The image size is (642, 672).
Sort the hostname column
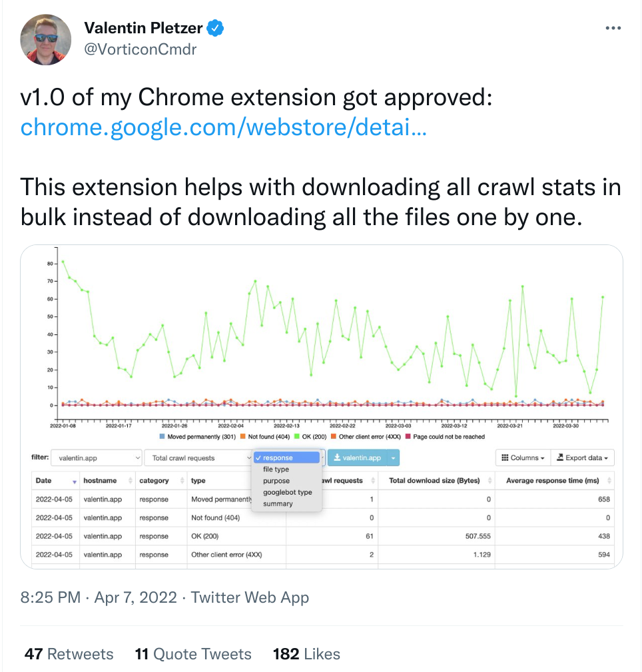pyautogui.click(x=131, y=481)
